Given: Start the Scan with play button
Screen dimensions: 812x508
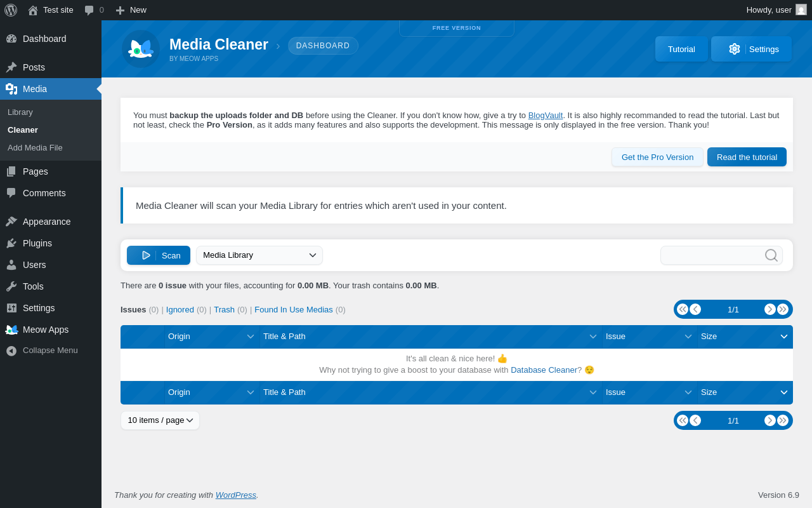Looking at the screenshot, I should pyautogui.click(x=159, y=255).
